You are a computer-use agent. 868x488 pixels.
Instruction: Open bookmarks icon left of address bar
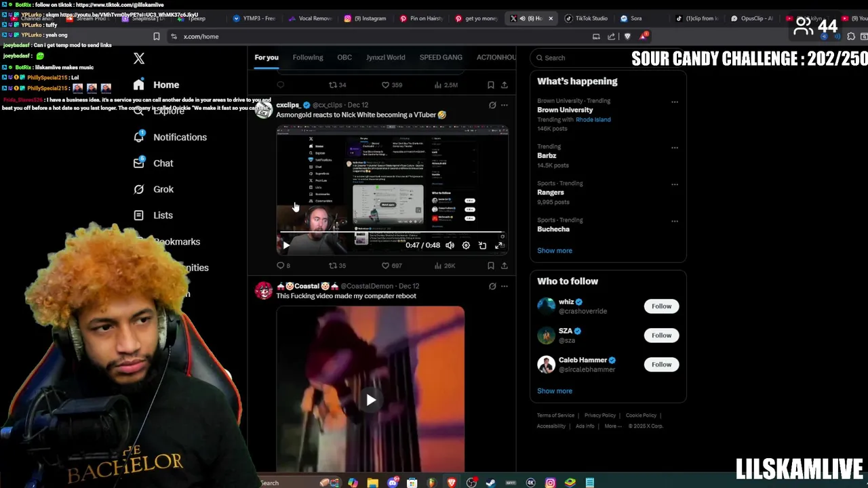tap(156, 37)
